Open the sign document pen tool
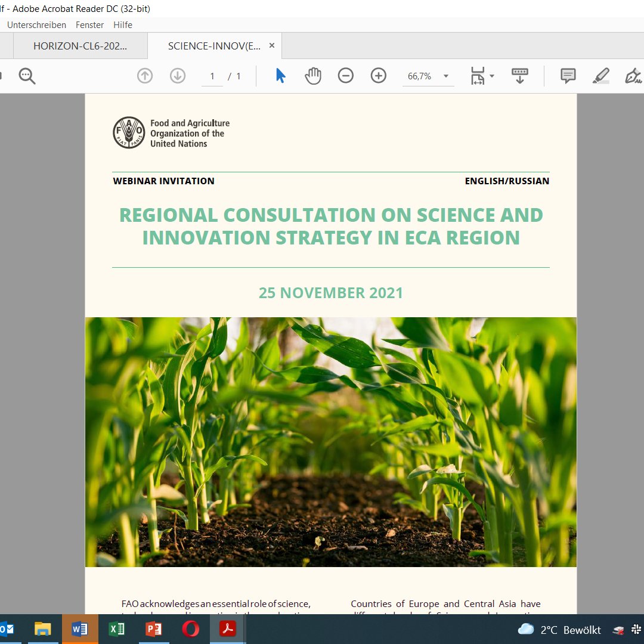 coord(633,76)
